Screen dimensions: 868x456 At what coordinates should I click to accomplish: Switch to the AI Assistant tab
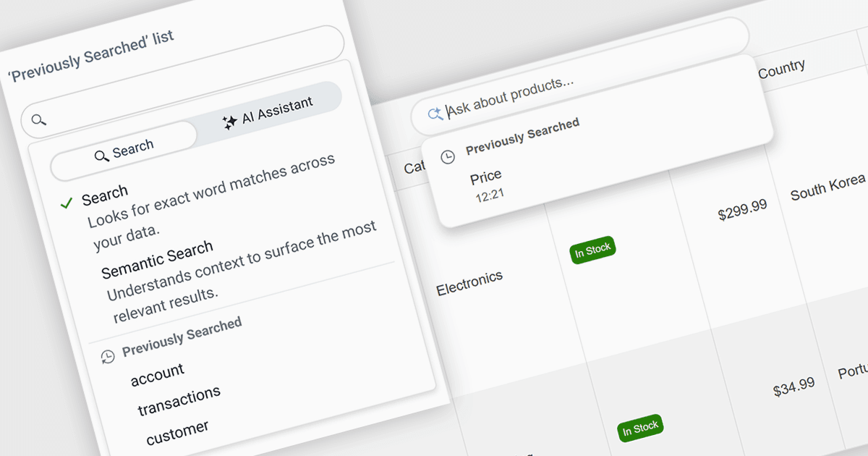click(268, 114)
